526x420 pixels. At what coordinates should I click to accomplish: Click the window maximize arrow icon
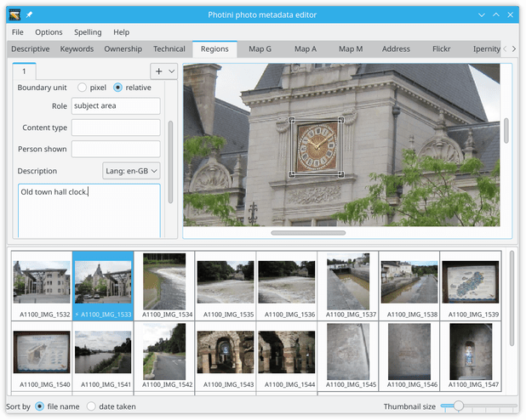[x=496, y=14]
